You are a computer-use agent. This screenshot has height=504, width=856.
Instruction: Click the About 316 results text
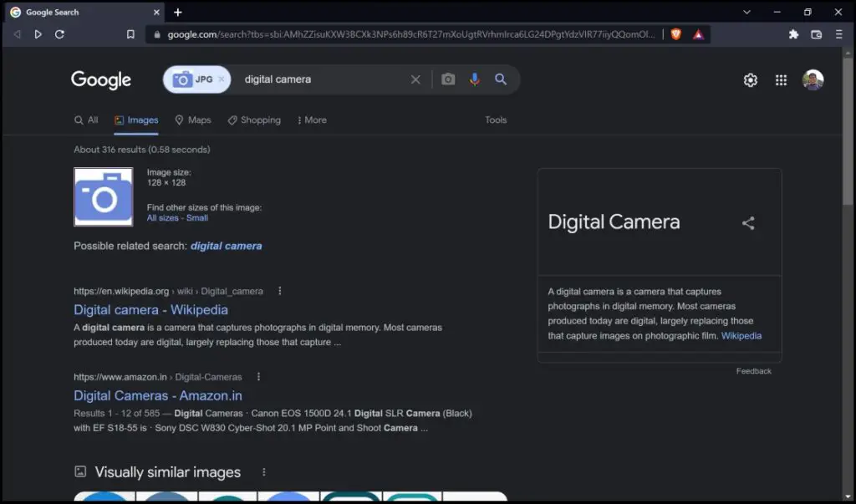click(142, 150)
